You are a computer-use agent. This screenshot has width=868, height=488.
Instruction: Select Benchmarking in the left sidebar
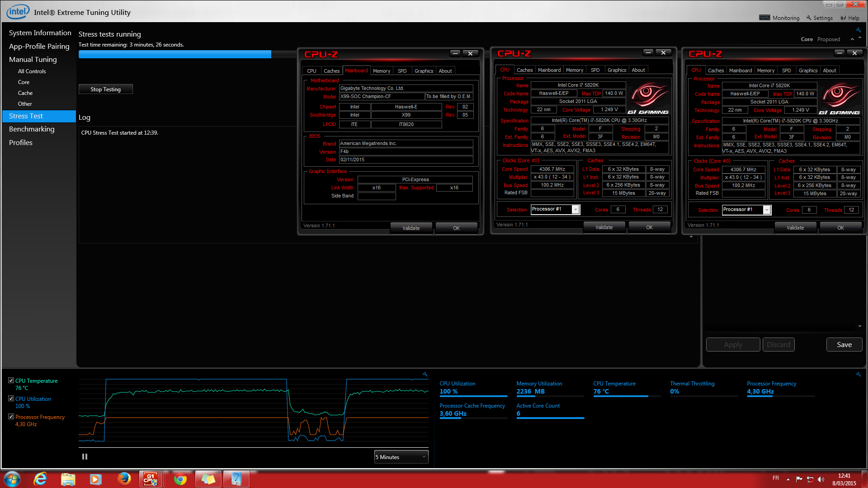[32, 129]
